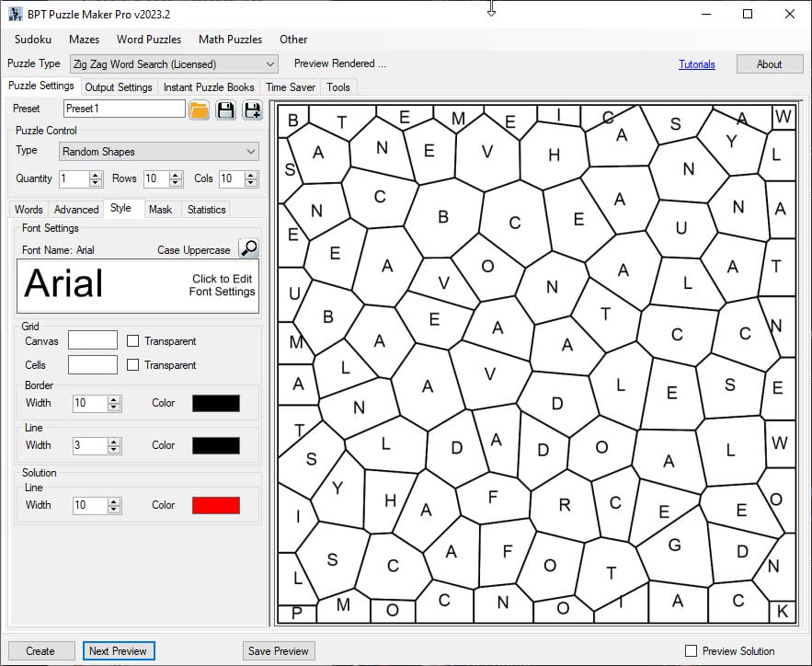The height and width of the screenshot is (666, 812).
Task: Enable Transparent checkbox for Canvas
Action: tap(132, 341)
